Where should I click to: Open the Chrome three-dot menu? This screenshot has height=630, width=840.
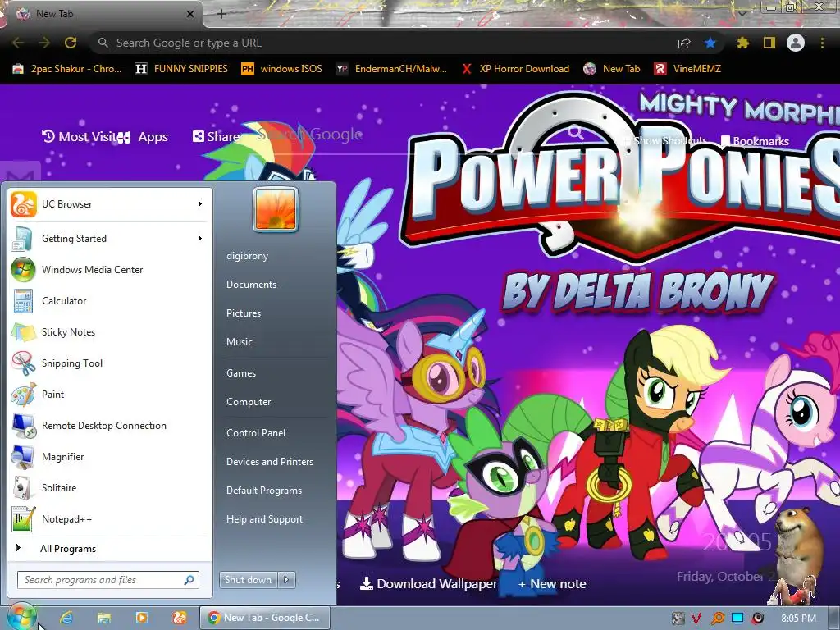(822, 43)
